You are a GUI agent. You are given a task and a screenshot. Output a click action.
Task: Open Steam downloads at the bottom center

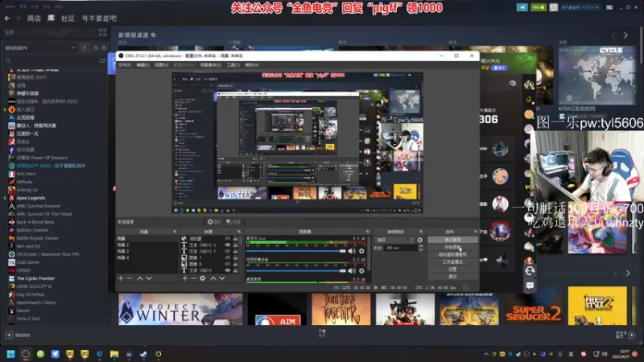(322, 333)
